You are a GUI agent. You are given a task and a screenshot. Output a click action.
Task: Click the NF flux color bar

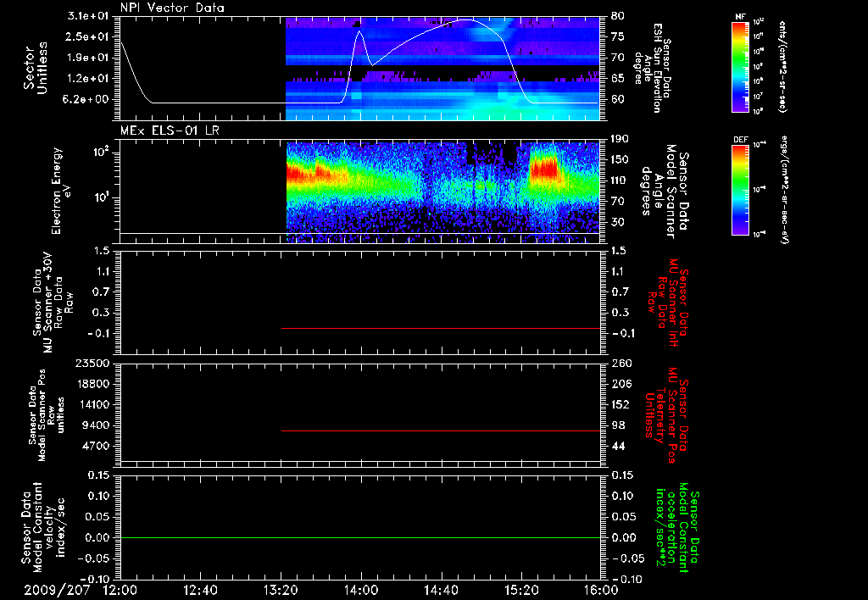pos(741,67)
